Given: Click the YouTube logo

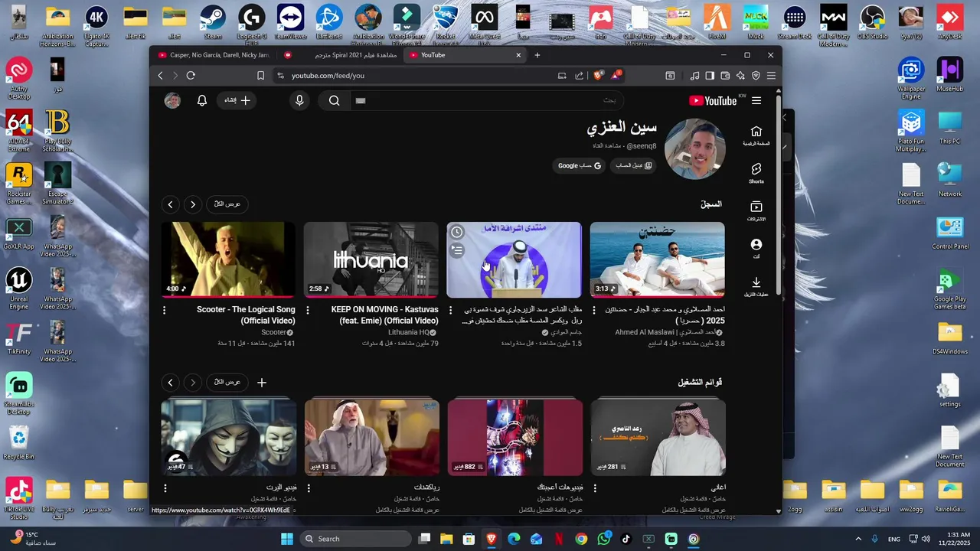Looking at the screenshot, I should tap(713, 100).
